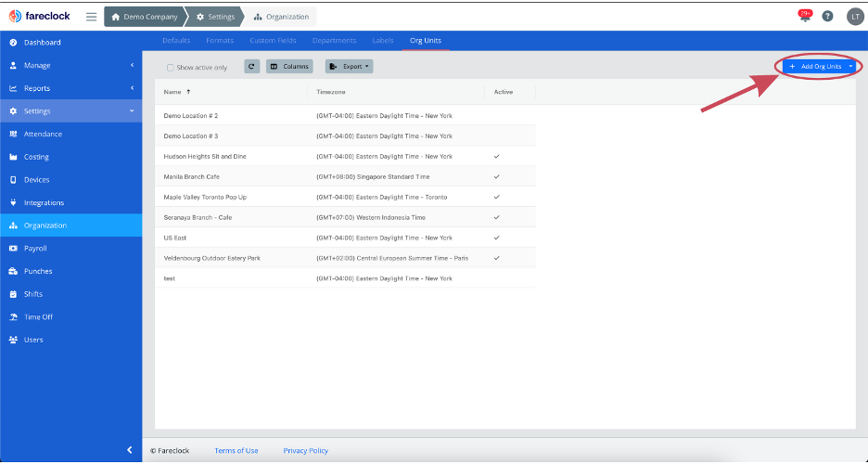This screenshot has height=464, width=868.
Task: Toggle Show active only checkbox
Action: [x=171, y=68]
